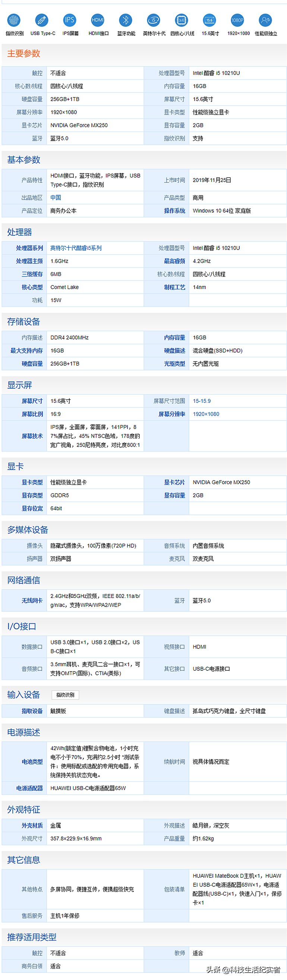Viewport: 287px width, 980px height.
Task: Click the 三级缓存 label link
Action: point(32,274)
